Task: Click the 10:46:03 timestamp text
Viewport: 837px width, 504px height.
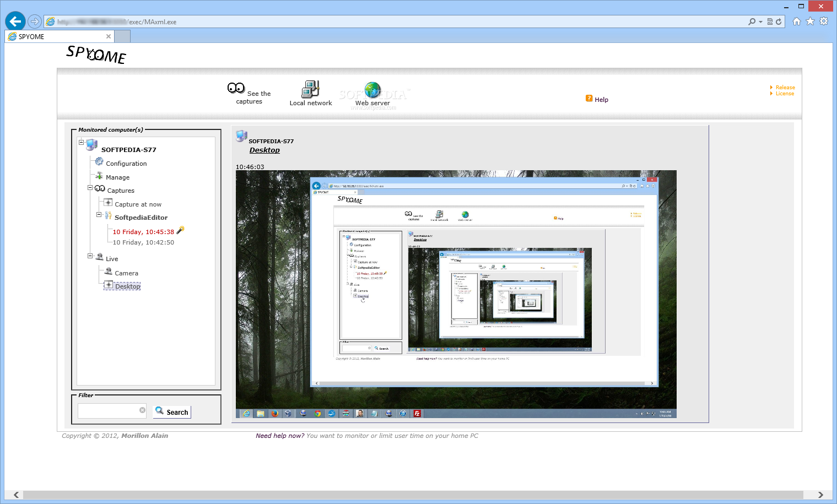Action: click(x=250, y=167)
